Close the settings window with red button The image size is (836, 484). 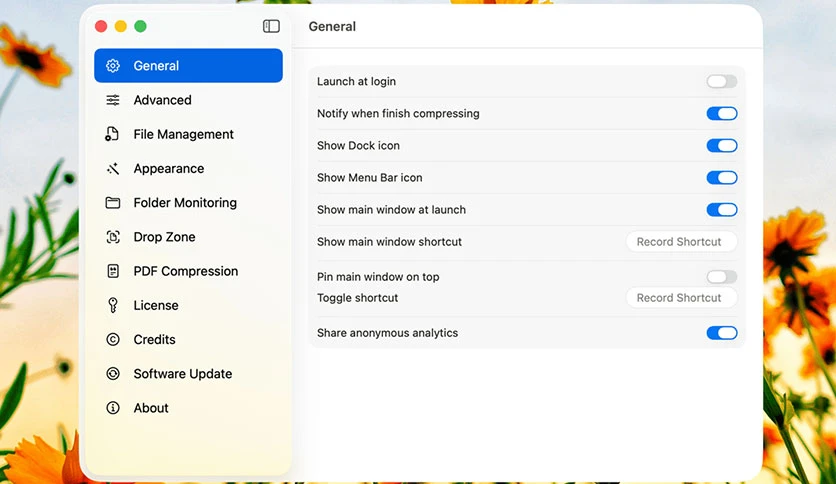(x=101, y=26)
